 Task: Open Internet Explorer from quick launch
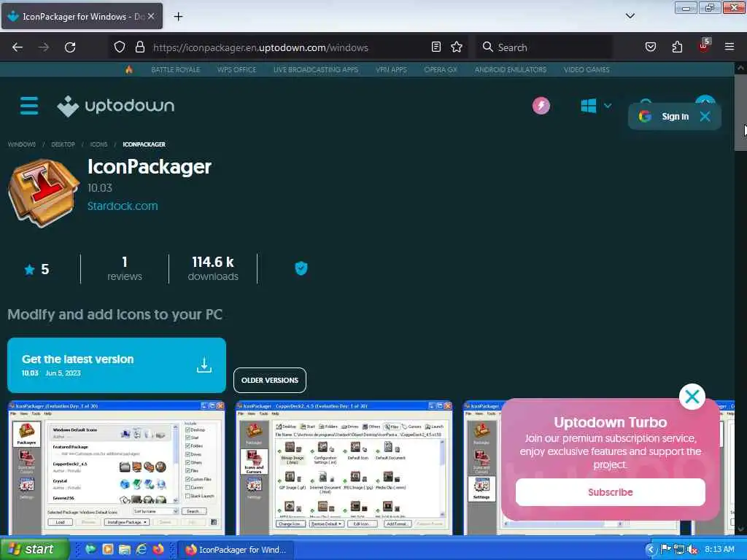(x=142, y=549)
